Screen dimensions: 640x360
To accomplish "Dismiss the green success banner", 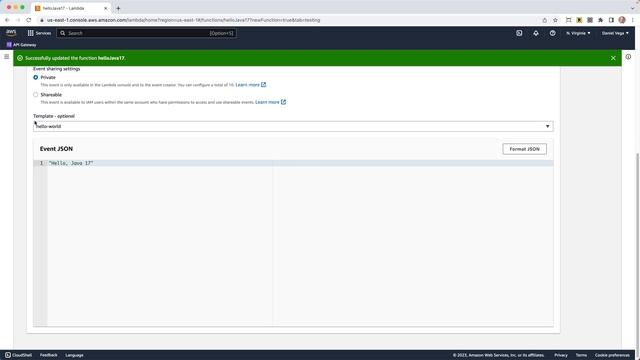I will tap(613, 58).
